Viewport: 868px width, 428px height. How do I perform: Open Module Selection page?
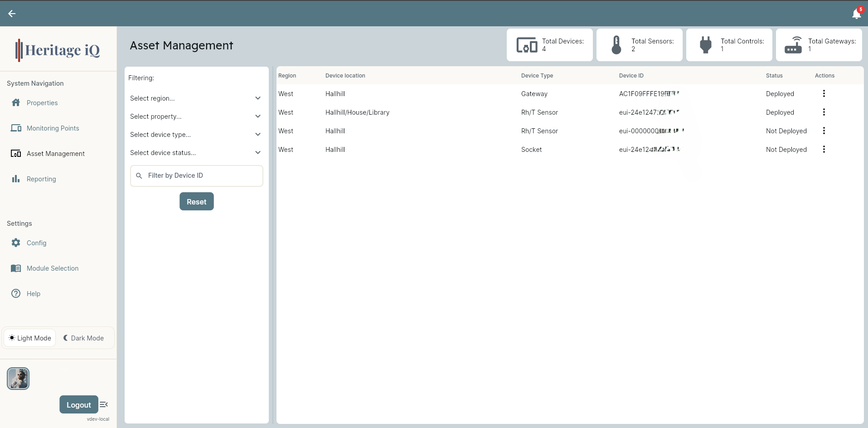[x=53, y=268]
